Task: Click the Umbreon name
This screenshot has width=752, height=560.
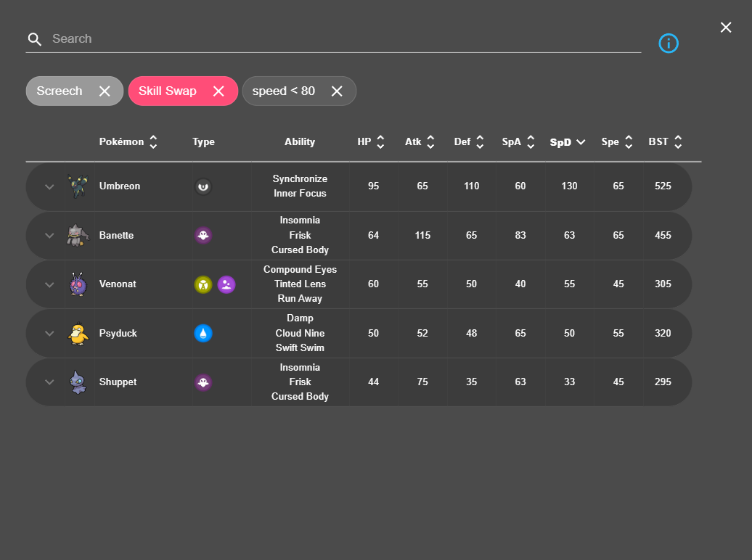Action: (120, 186)
